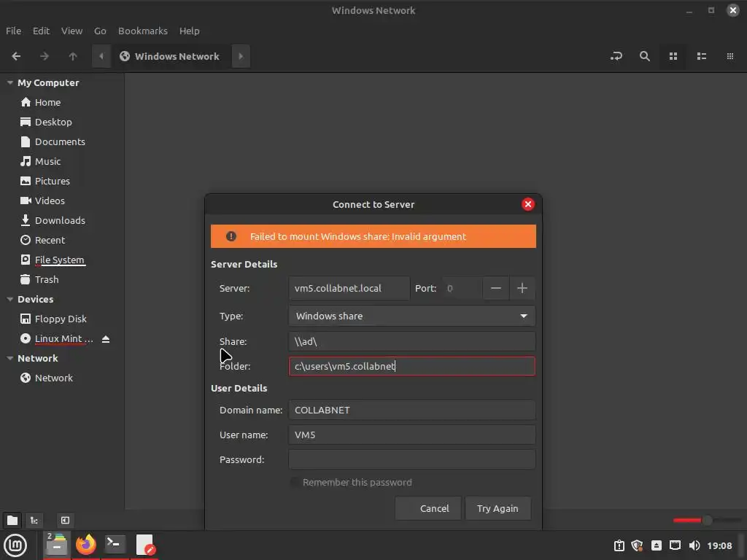Hide the sidebar with bottom toggle
The image size is (747, 560).
(x=65, y=520)
